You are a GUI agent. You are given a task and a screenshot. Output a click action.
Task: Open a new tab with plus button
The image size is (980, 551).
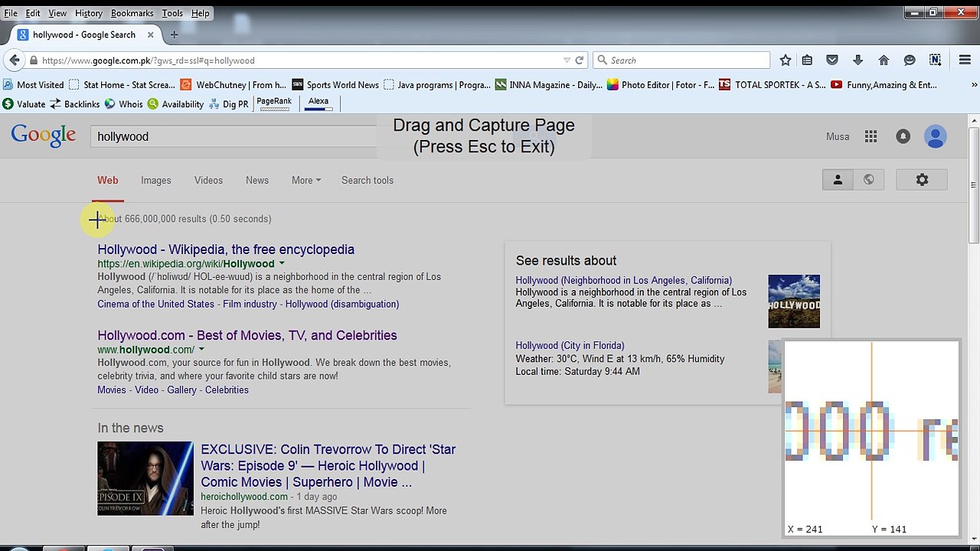174,34
